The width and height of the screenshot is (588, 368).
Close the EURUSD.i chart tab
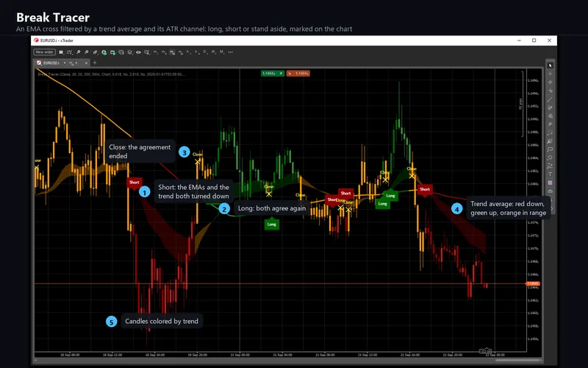pyautogui.click(x=86, y=63)
